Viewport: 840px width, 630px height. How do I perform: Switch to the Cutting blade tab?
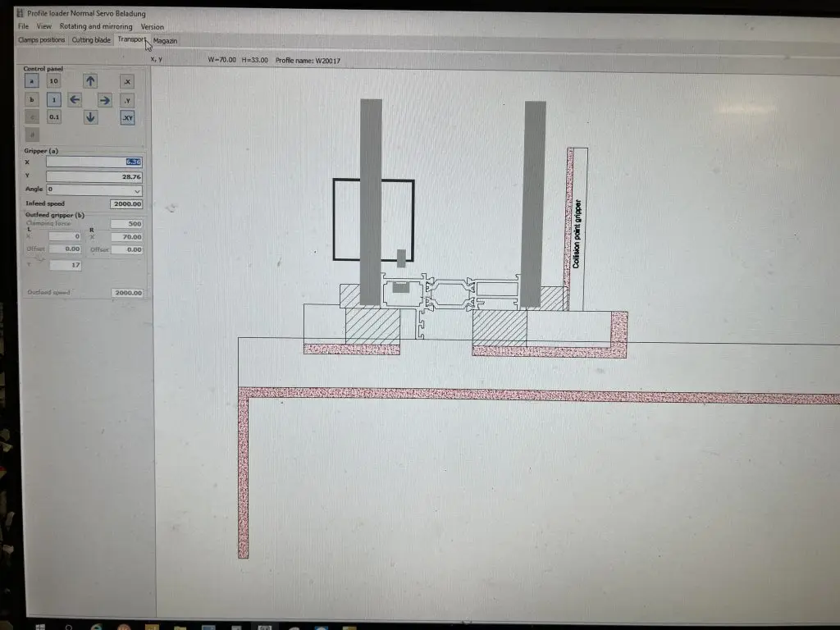click(91, 39)
